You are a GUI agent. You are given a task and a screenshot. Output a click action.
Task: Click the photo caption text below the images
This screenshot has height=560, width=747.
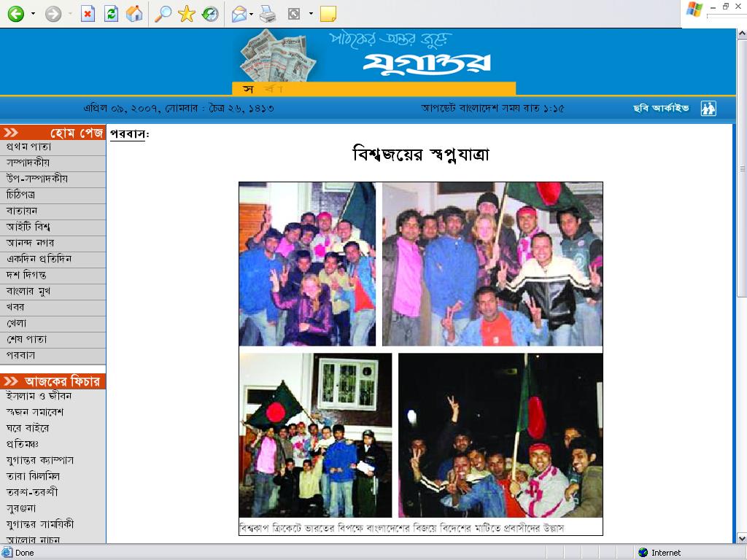402,528
